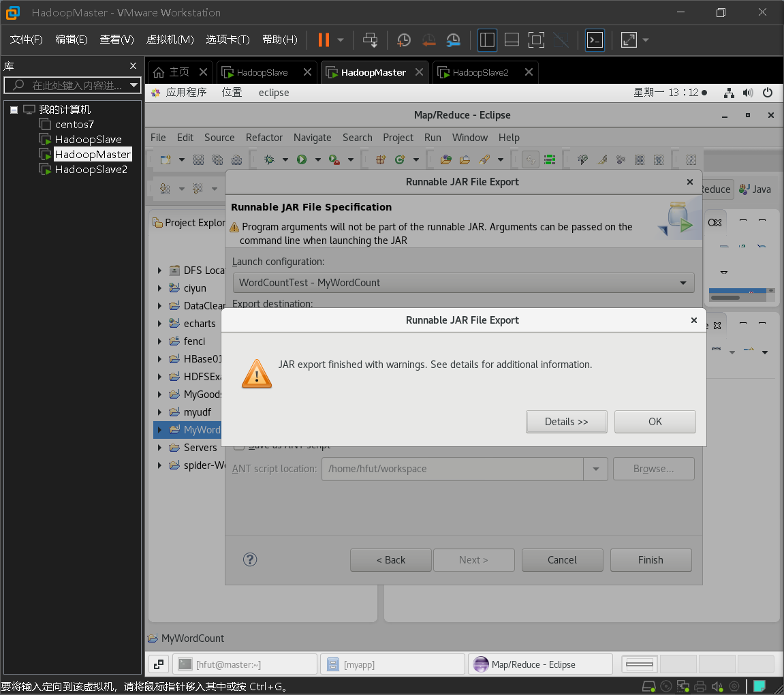Open the GNOME 应用程序 menu
The height and width of the screenshot is (695, 784).
coord(186,93)
